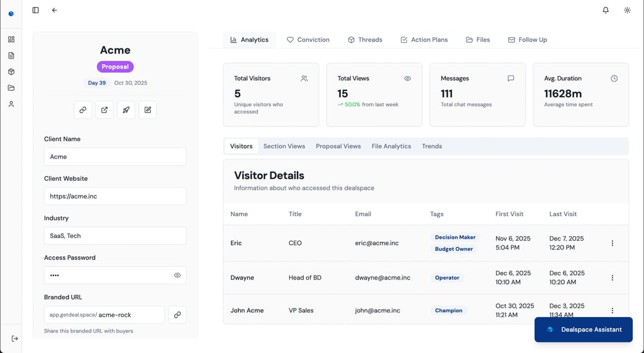Switch to the Conviction tab

tap(308, 40)
